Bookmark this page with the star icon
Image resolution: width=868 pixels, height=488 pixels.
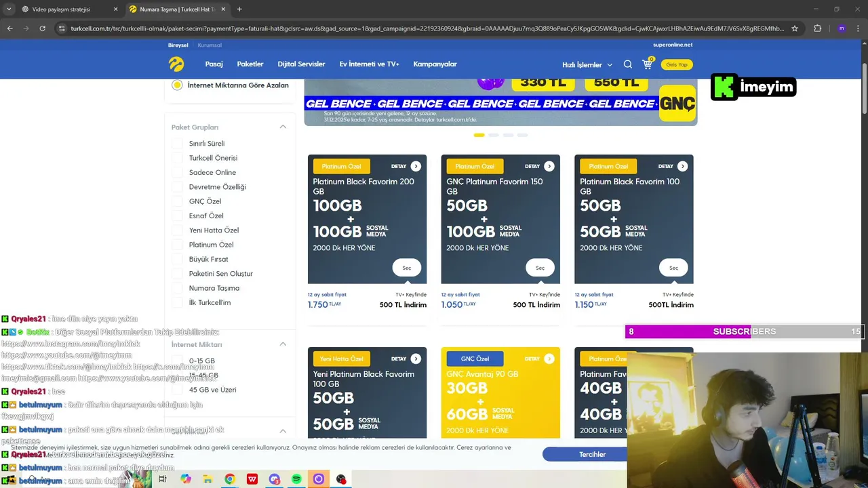[x=795, y=28]
